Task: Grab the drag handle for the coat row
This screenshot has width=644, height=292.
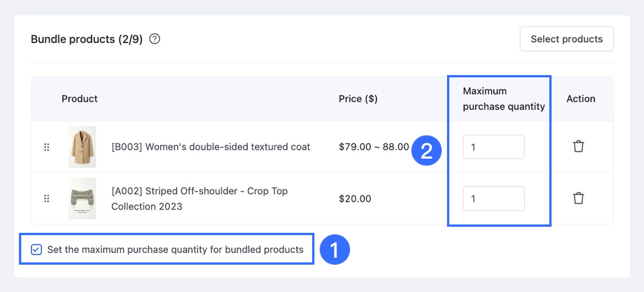Action: pyautogui.click(x=47, y=147)
